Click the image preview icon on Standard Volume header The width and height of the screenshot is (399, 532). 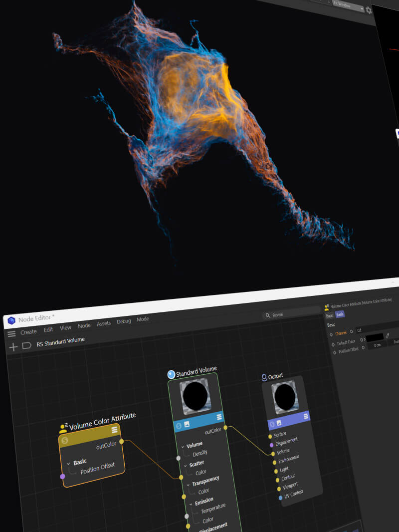187,424
